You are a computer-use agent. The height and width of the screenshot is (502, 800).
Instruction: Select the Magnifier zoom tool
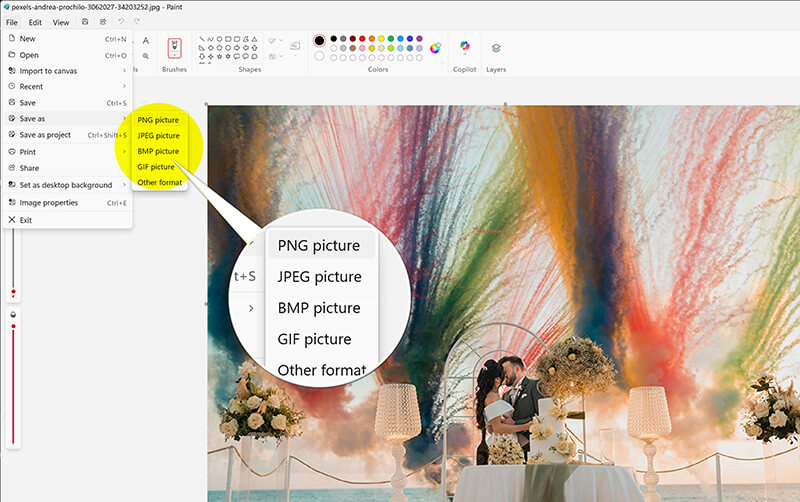[146, 56]
